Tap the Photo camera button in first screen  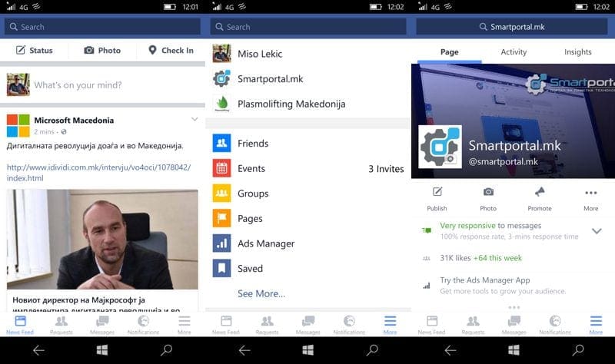tap(102, 50)
